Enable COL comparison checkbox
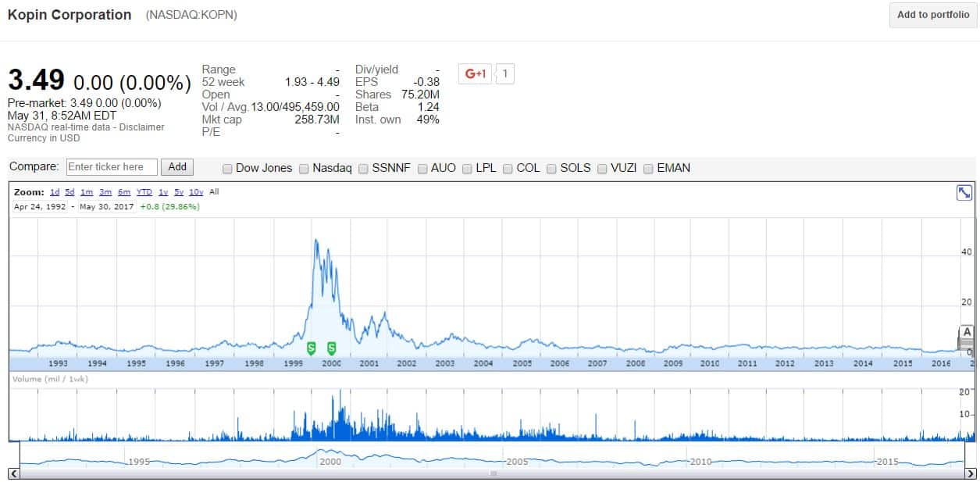 508,168
